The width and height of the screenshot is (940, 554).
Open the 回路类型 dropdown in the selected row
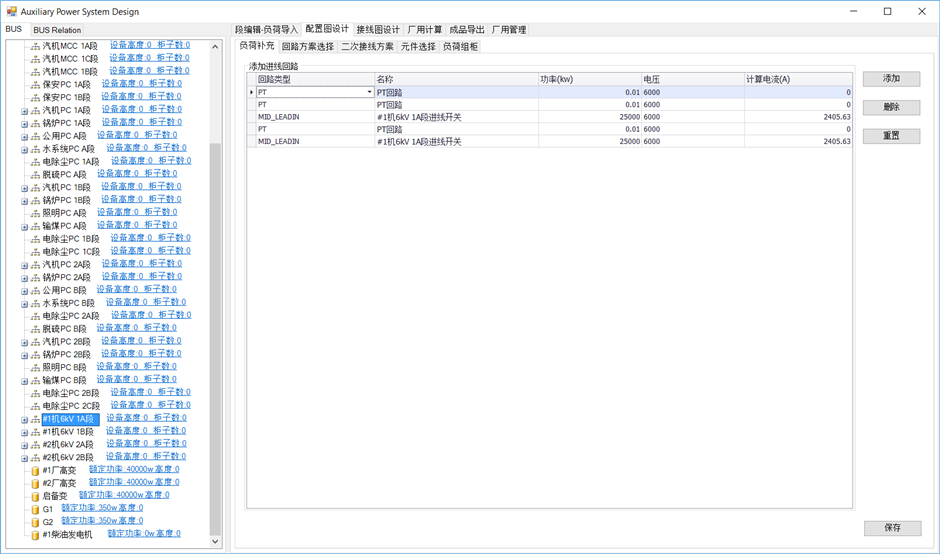(x=369, y=92)
